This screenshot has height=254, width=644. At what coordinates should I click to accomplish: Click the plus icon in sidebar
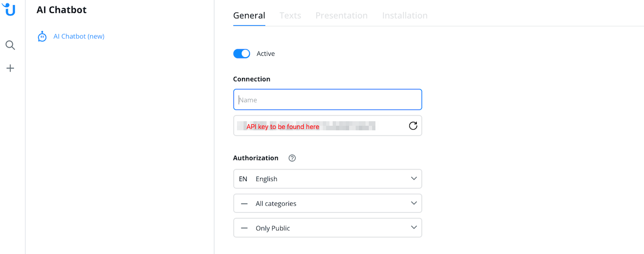pyautogui.click(x=10, y=68)
